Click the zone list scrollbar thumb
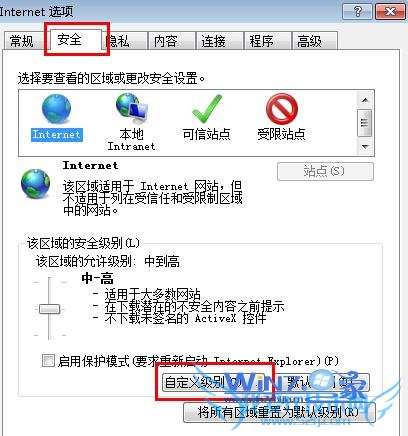The width and height of the screenshot is (408, 436). [x=365, y=123]
